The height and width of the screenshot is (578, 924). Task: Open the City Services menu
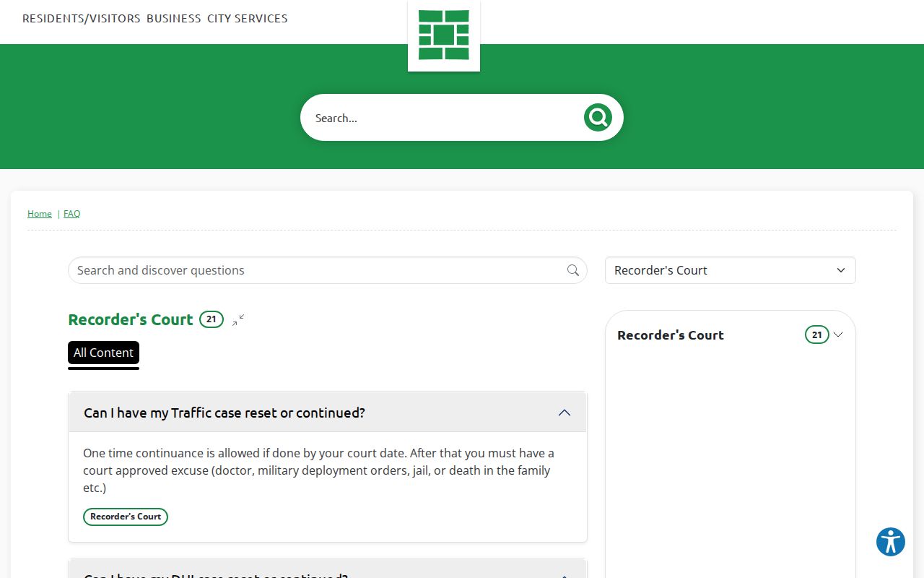pos(248,19)
